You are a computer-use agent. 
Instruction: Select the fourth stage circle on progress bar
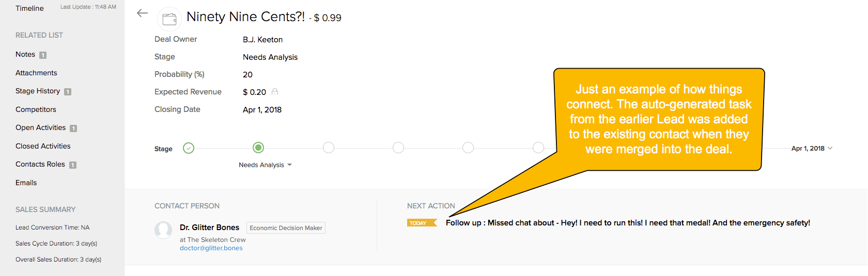click(398, 148)
